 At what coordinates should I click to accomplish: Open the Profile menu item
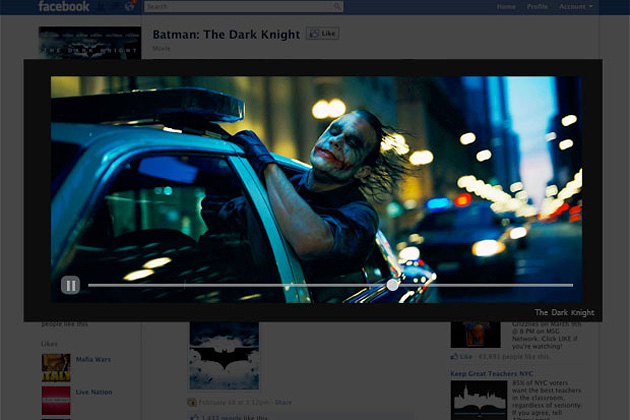pos(538,7)
